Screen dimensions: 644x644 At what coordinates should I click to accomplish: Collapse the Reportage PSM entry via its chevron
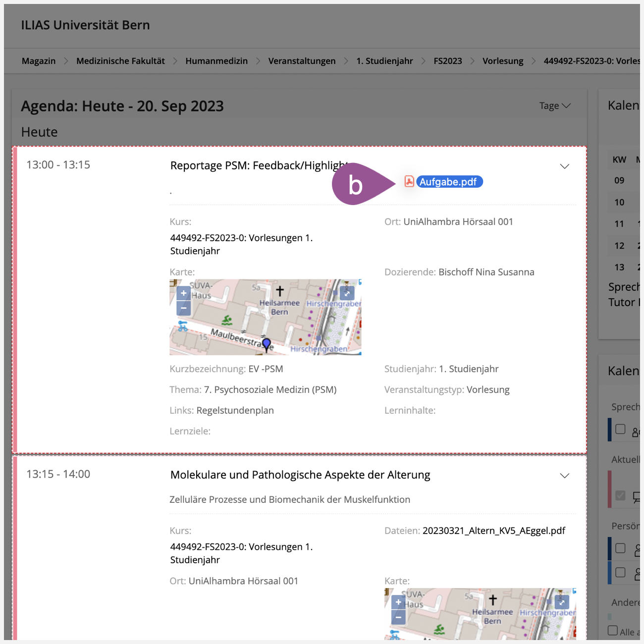[564, 166]
